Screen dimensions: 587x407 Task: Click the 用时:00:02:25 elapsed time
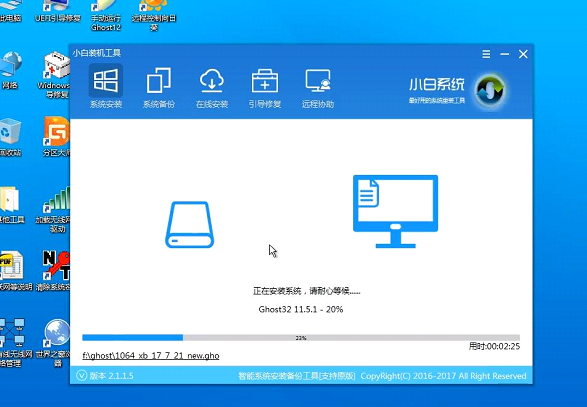(494, 346)
